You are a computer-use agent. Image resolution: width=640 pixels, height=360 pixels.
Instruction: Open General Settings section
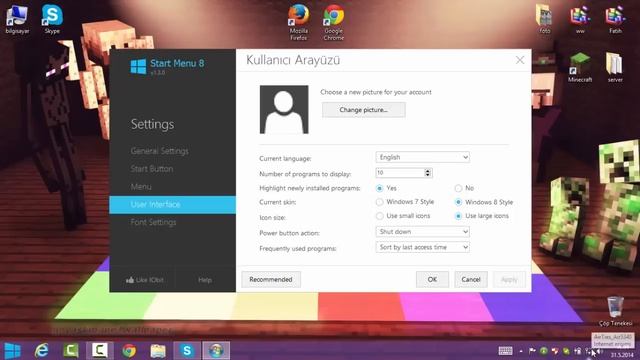[x=160, y=151]
